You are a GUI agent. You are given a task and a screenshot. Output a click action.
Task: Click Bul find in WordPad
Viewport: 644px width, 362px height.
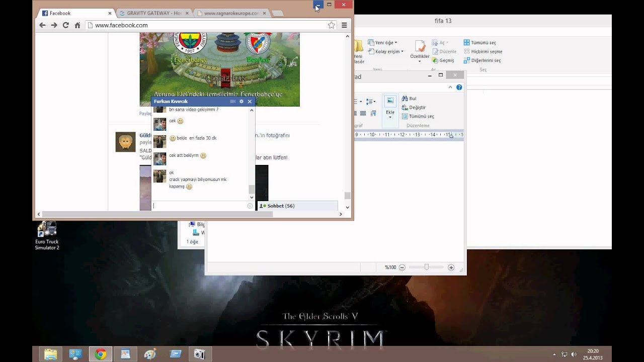409,99
